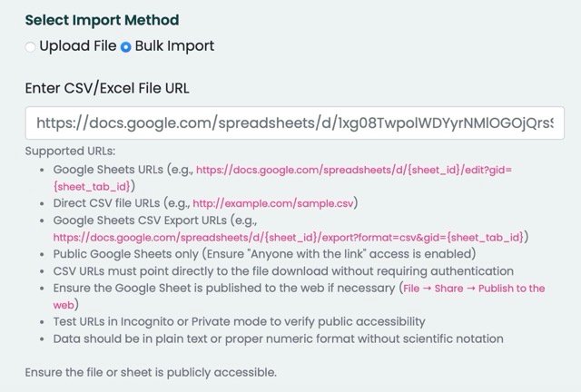581x392 pixels.
Task: Click the "Ensure the Google Sheet is published" bullet
Action: click(222, 289)
